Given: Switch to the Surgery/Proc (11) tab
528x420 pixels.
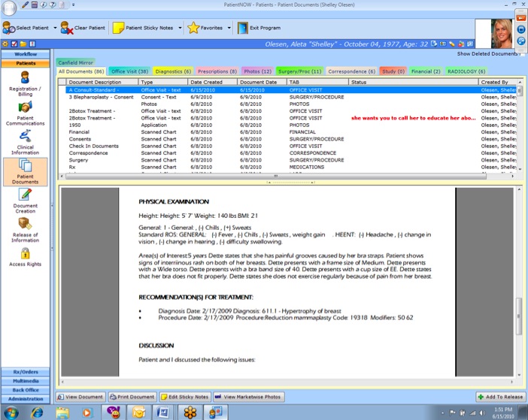Looking at the screenshot, I should [x=299, y=71].
